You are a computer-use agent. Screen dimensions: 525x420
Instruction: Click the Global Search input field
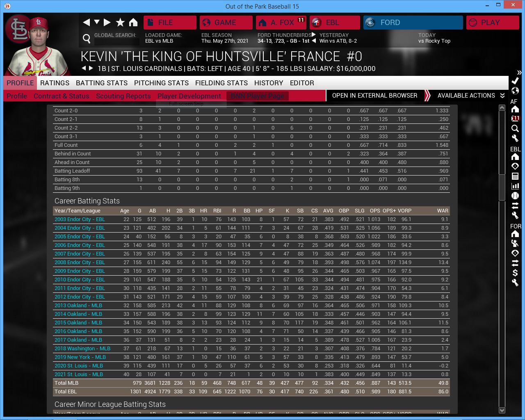pyautogui.click(x=116, y=41)
